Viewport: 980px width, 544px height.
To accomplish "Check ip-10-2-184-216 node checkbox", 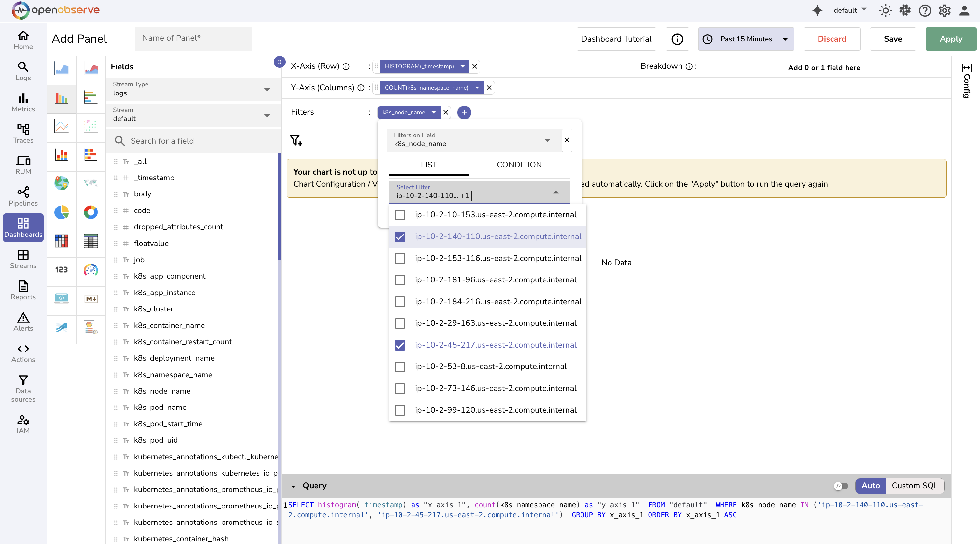I will tap(400, 302).
